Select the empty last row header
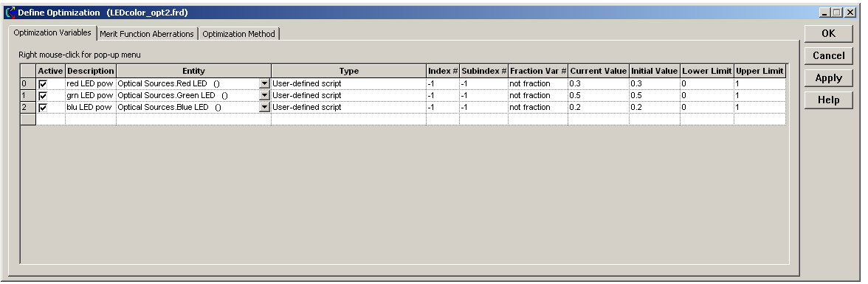Image resolution: width=868 pixels, height=284 pixels. (28, 119)
